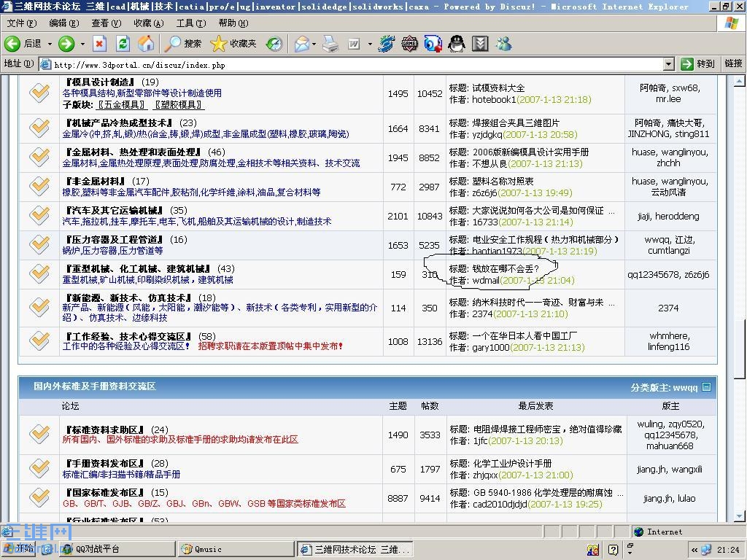Screen dimensions: 747x560
Task: Expand hidden system tray icons chevron
Action: pyautogui.click(x=694, y=550)
